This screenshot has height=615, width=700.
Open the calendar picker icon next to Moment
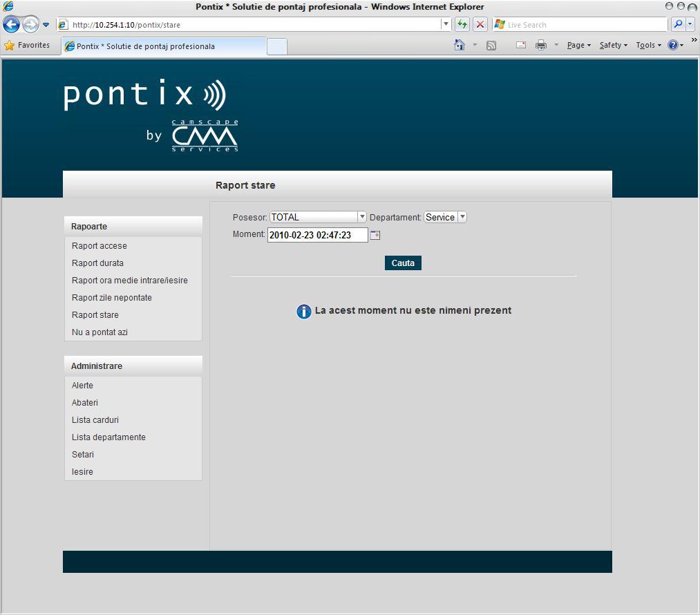(375, 235)
